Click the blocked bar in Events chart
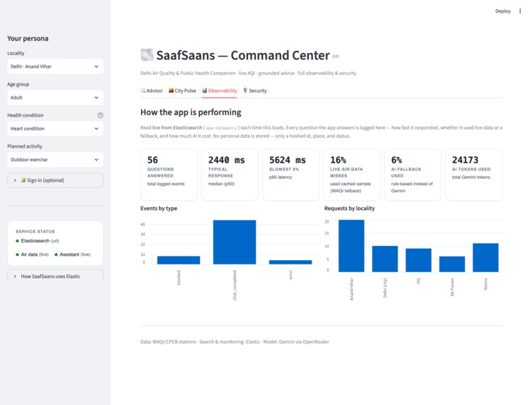Image resolution: width=532 pixels, height=405 pixels. click(179, 260)
